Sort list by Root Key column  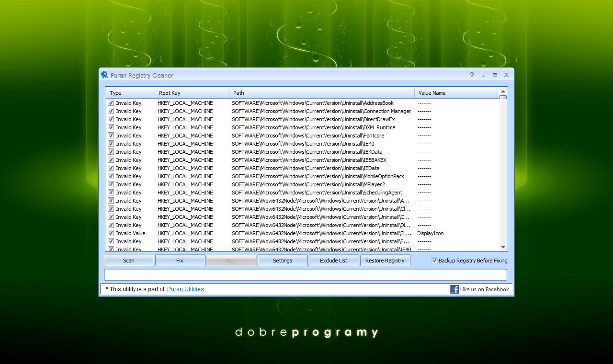pos(192,93)
